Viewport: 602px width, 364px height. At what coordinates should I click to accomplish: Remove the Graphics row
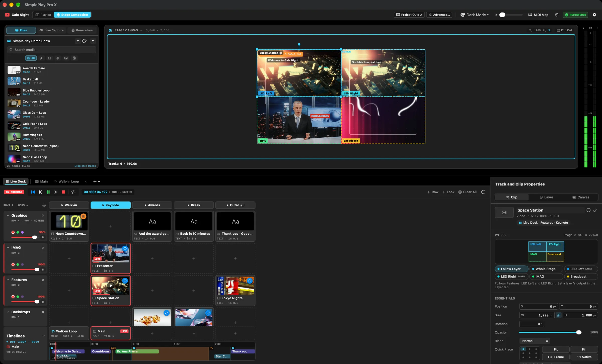click(x=43, y=215)
